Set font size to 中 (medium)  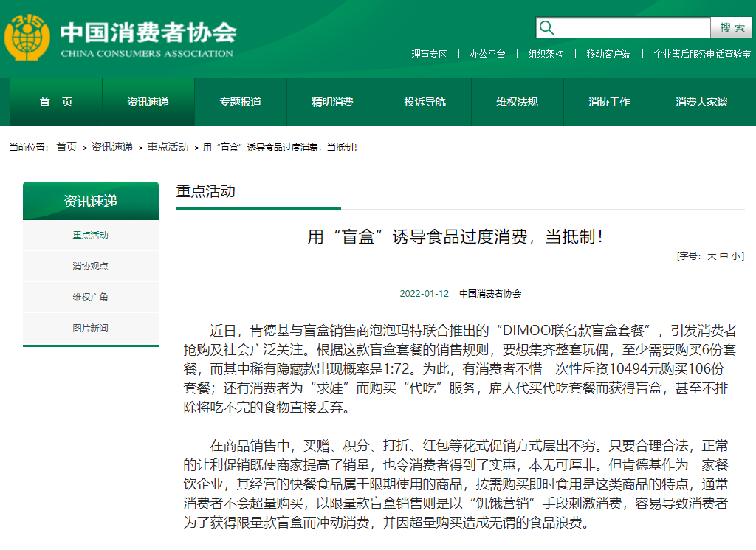[x=724, y=256]
